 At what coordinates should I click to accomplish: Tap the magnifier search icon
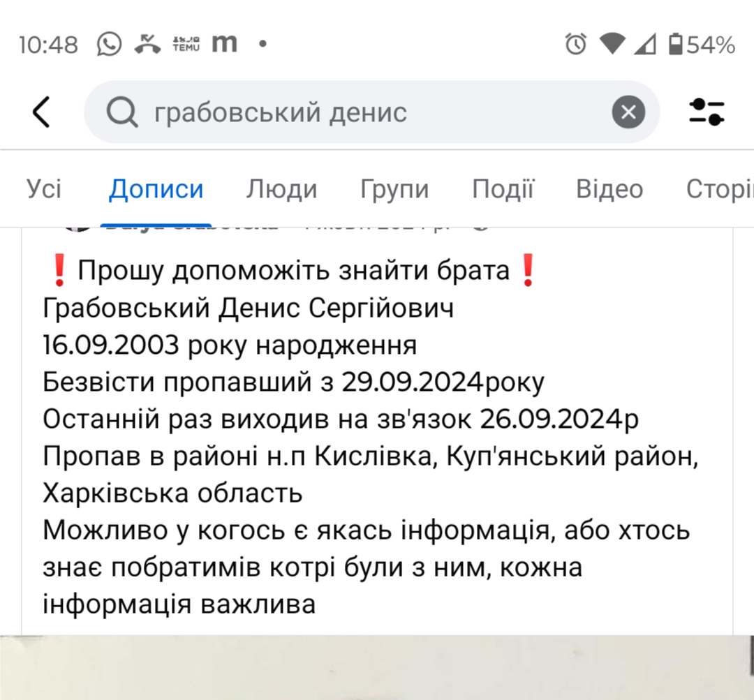tap(121, 112)
